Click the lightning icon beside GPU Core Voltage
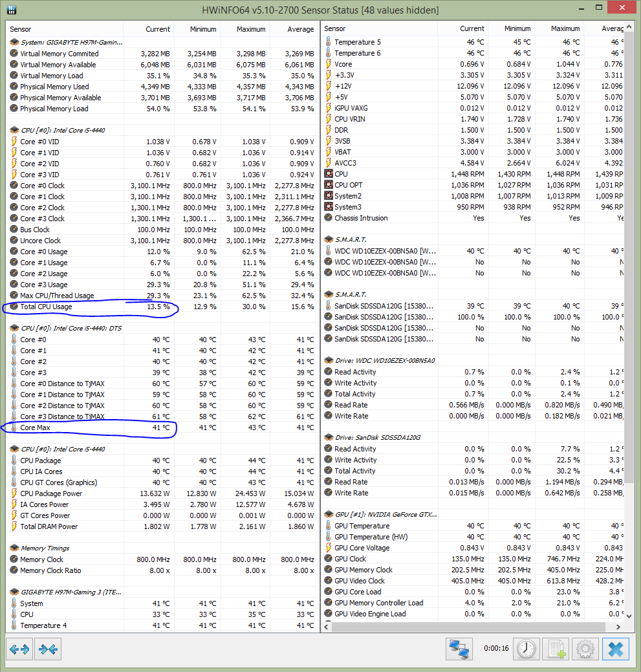641x672 pixels. [328, 548]
